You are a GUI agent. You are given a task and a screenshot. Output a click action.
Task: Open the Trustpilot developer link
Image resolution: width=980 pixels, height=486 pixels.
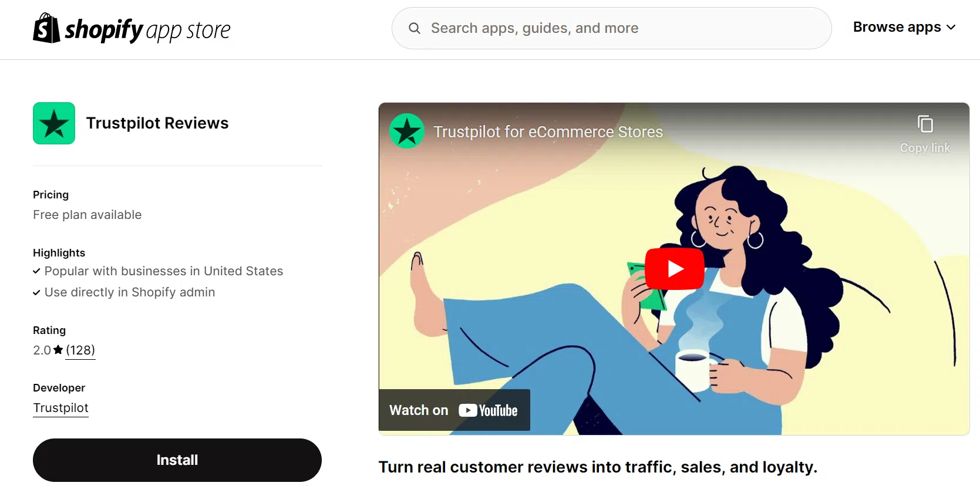[60, 408]
